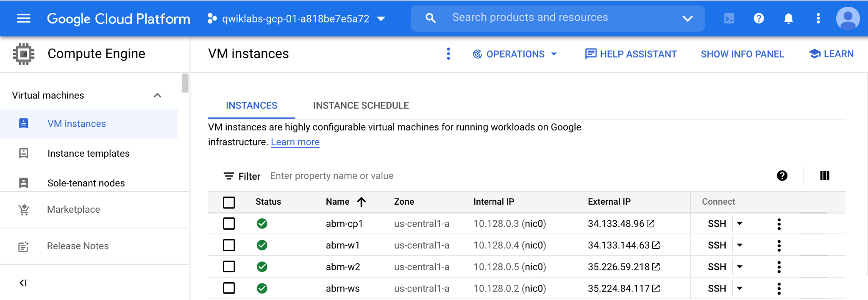Click SSH for abm-cp1
The width and height of the screenshot is (868, 300).
pyautogui.click(x=717, y=224)
